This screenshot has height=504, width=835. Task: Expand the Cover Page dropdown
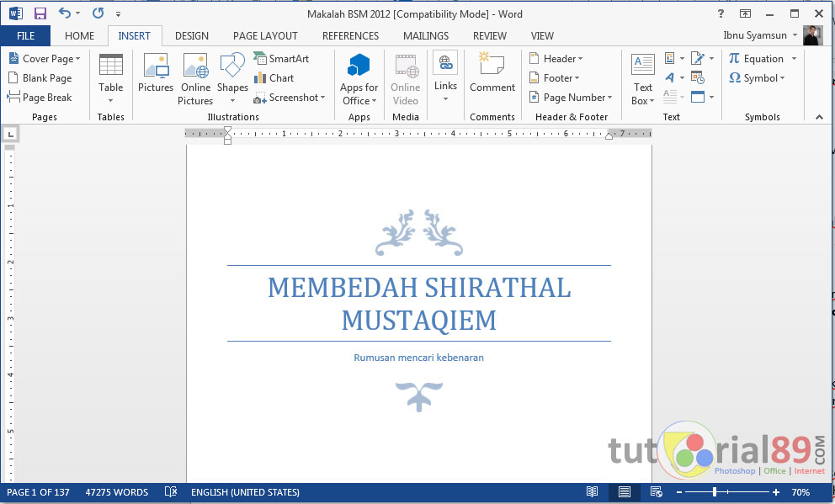77,59
